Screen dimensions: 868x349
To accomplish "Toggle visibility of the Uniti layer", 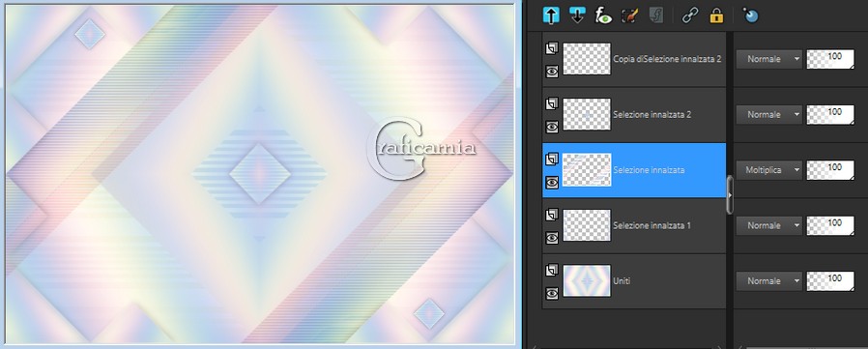I will pos(552,293).
